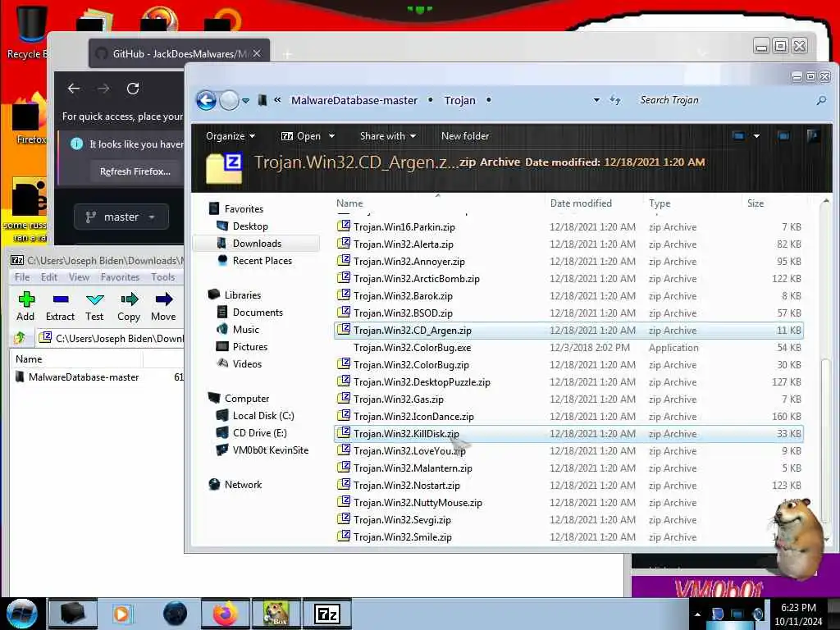Select Desktop in Favorites sidebar
This screenshot has height=630, width=840.
pos(249,226)
